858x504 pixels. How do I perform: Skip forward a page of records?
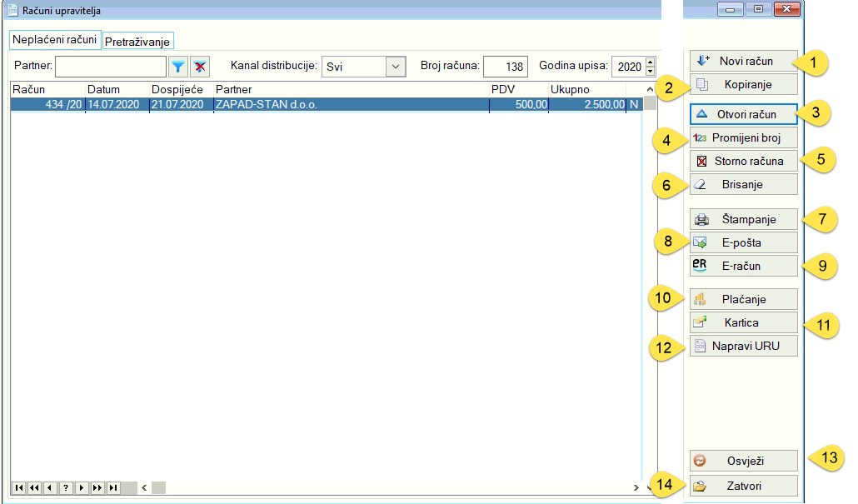[97, 487]
